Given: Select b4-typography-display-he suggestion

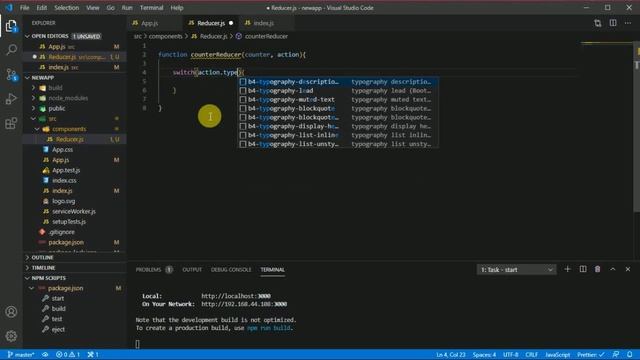Looking at the screenshot, I should (x=339, y=126).
